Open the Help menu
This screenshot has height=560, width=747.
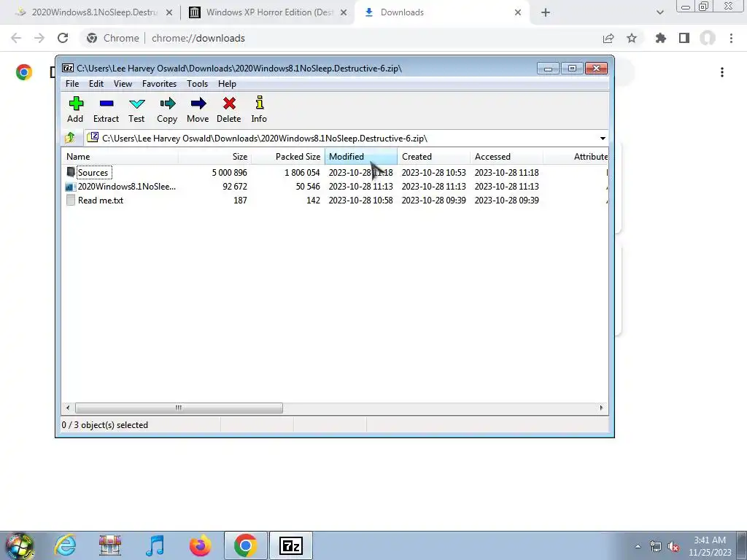pos(228,84)
